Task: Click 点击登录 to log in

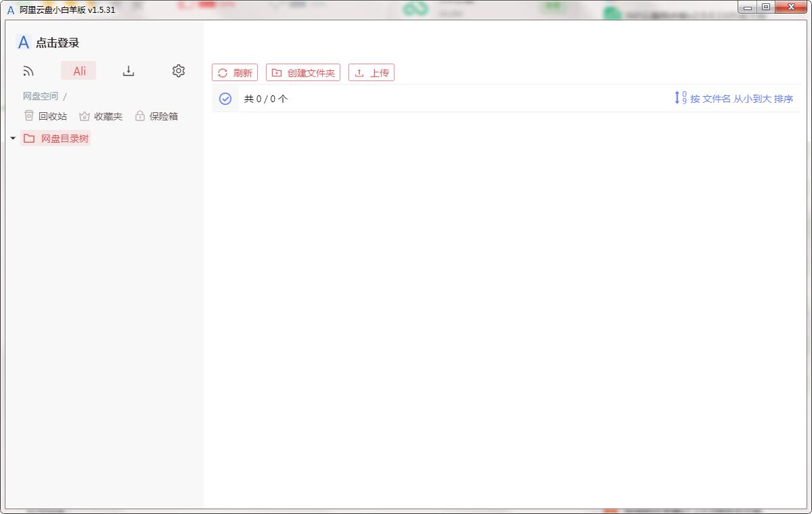Action: tap(58, 43)
